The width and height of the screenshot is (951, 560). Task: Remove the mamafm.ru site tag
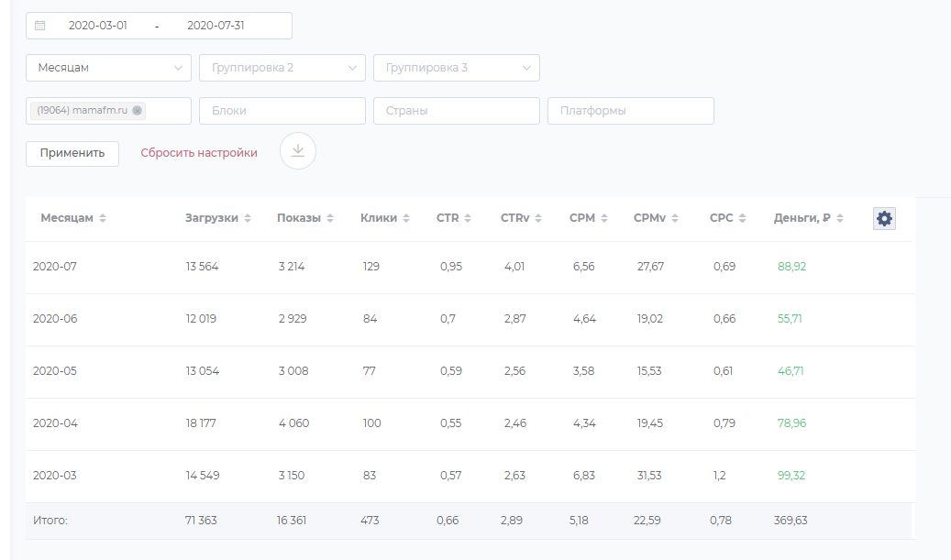point(138,111)
